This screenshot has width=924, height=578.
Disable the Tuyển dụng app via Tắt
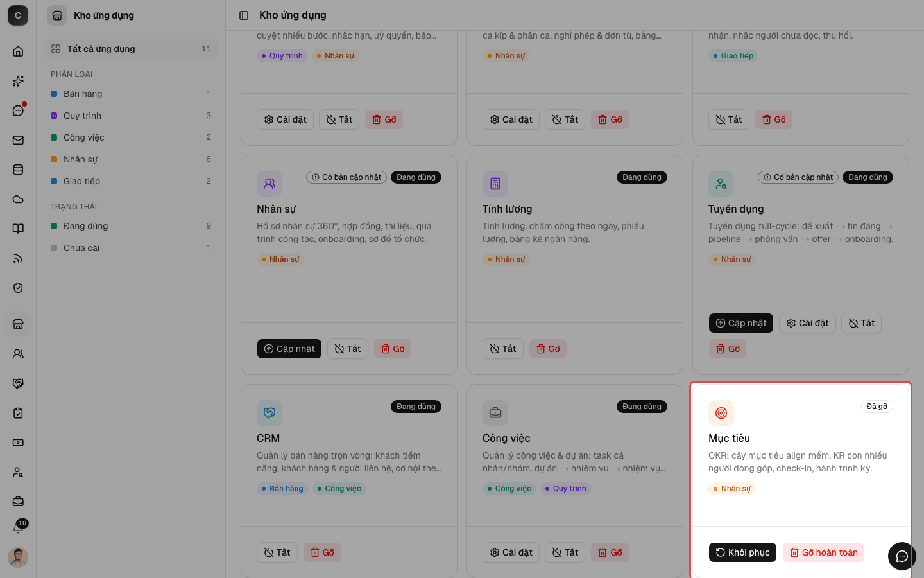(861, 323)
